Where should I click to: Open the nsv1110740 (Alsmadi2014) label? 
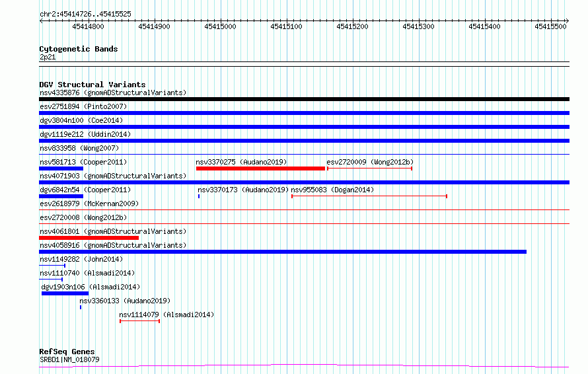coord(87,273)
